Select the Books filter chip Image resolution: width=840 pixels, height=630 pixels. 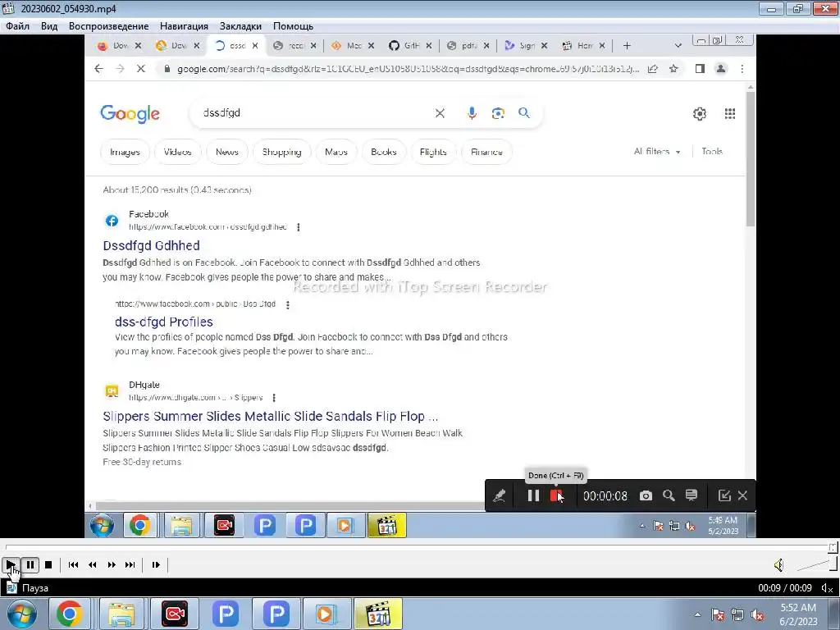[384, 152]
